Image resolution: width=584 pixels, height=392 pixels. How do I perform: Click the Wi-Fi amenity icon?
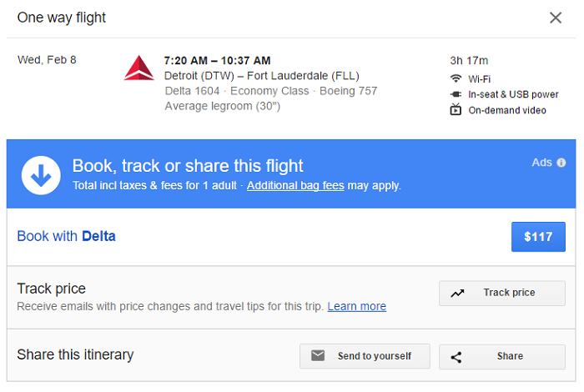point(456,78)
